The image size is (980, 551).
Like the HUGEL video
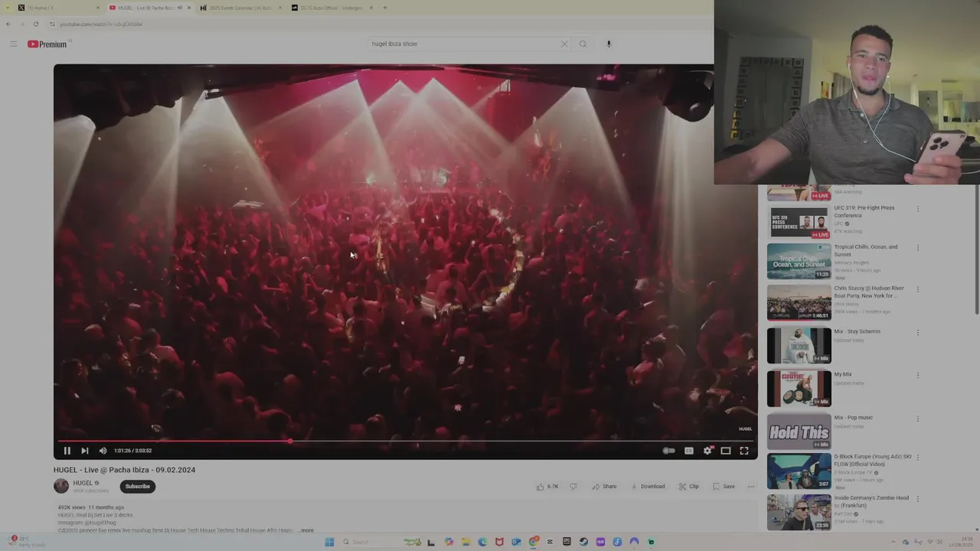[x=547, y=487]
